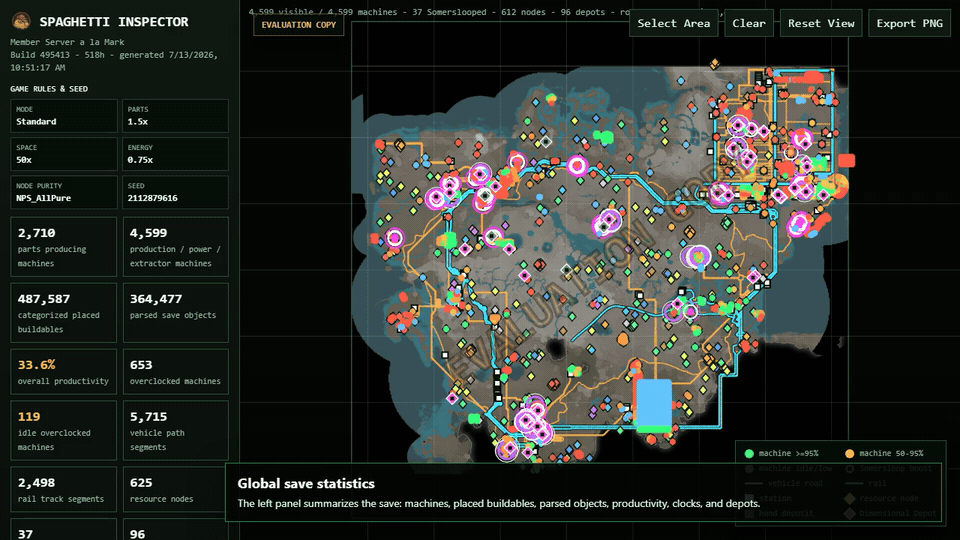Click the 487,587 categorized placed buildables card
960x540 pixels.
(64, 313)
